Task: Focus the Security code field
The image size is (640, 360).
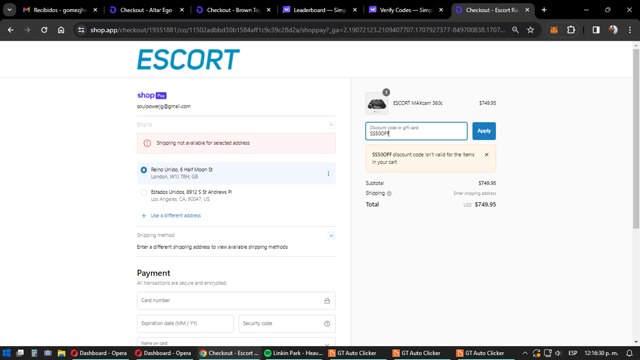Action: click(x=287, y=323)
